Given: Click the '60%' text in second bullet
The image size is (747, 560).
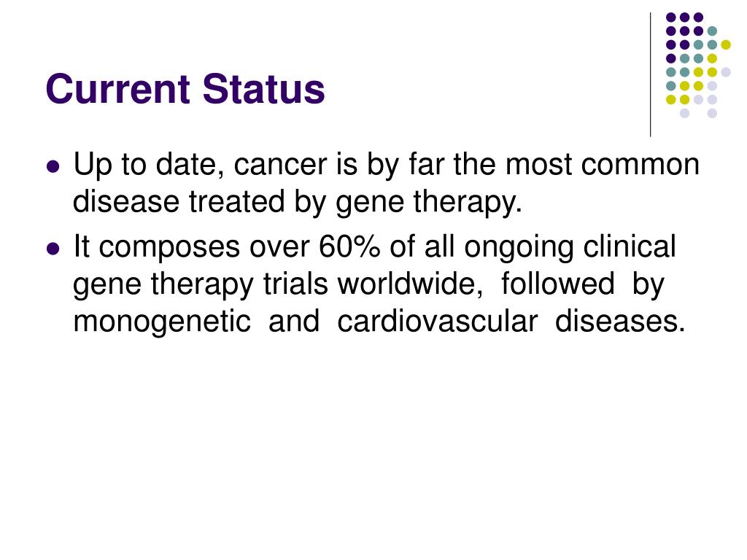Looking at the screenshot, I should (x=349, y=246).
